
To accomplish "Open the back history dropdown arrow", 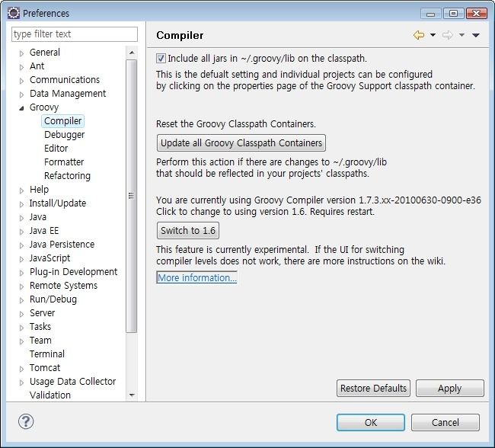I will 433,35.
